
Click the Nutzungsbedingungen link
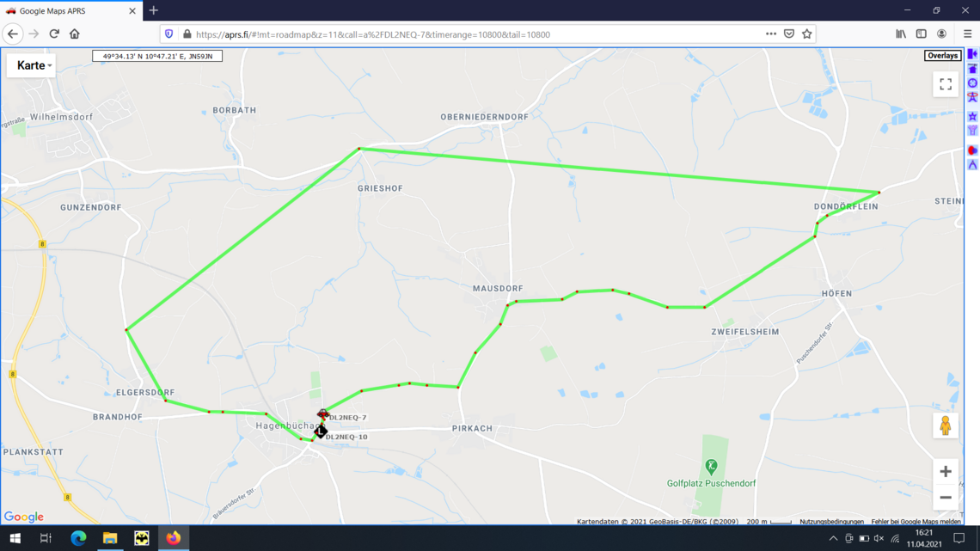(x=831, y=522)
